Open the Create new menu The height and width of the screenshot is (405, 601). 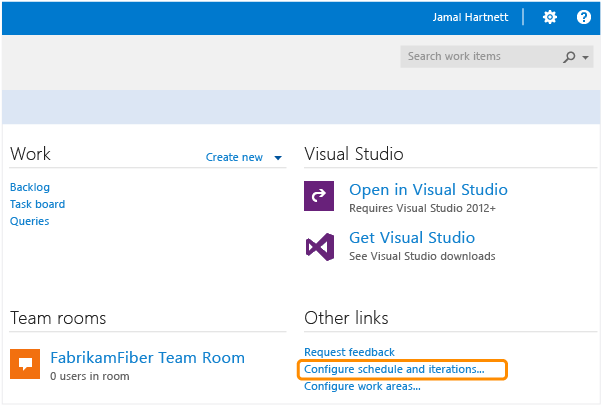coord(235,157)
